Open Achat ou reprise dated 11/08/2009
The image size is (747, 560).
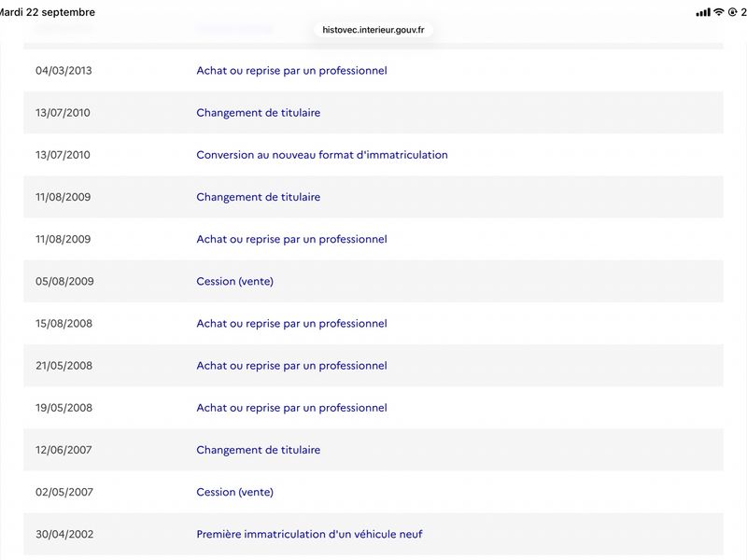[291, 239]
